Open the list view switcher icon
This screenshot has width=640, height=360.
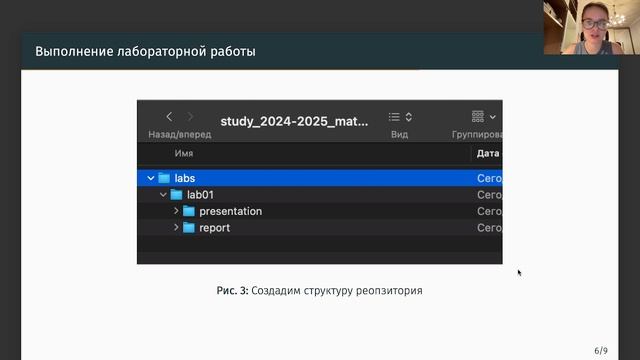pos(394,117)
